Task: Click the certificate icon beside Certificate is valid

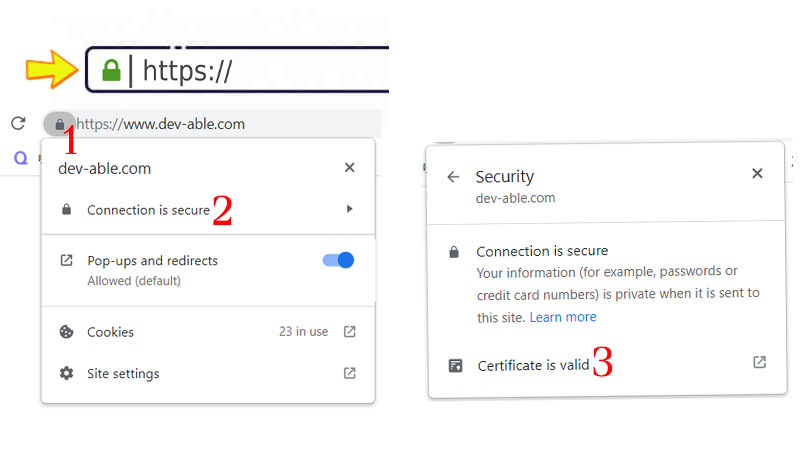Action: pos(456,366)
